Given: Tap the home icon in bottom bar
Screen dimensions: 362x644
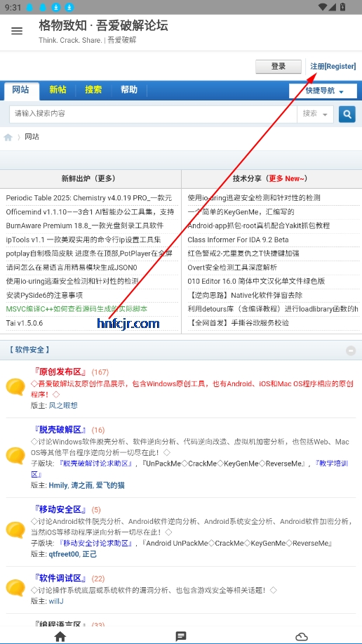Looking at the screenshot, I should (60, 636).
